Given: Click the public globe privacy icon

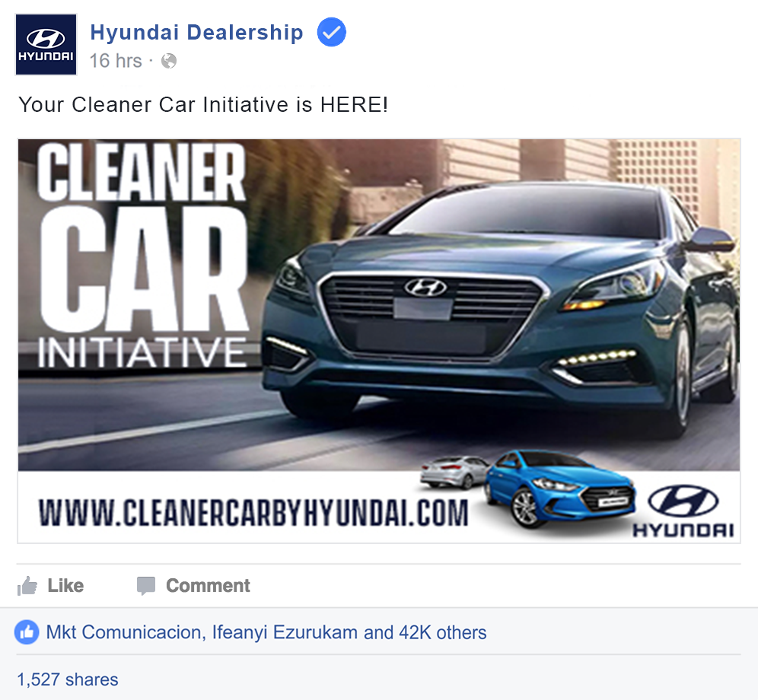Looking at the screenshot, I should pos(169,61).
